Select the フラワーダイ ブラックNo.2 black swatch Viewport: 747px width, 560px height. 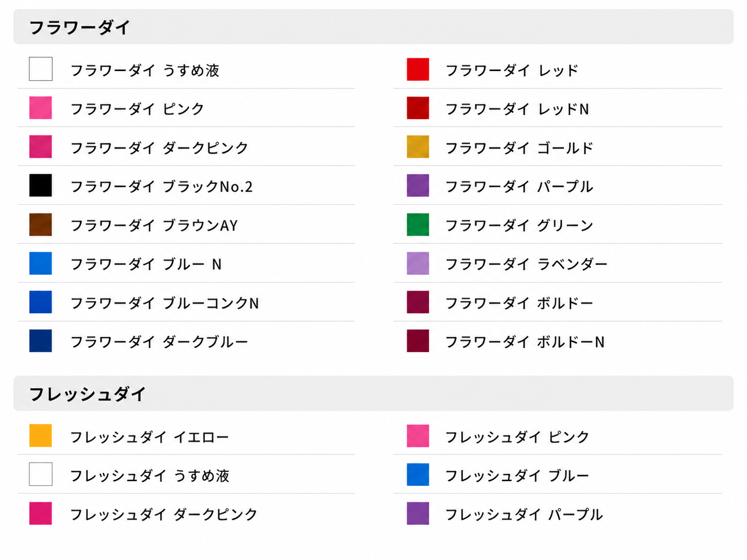point(40,185)
